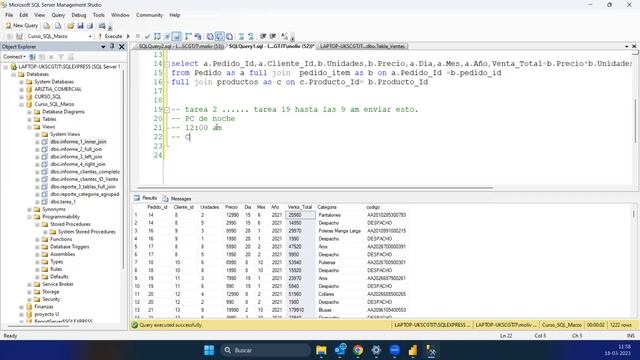Open the Connect dropdown in Object Explorer

tap(14, 57)
